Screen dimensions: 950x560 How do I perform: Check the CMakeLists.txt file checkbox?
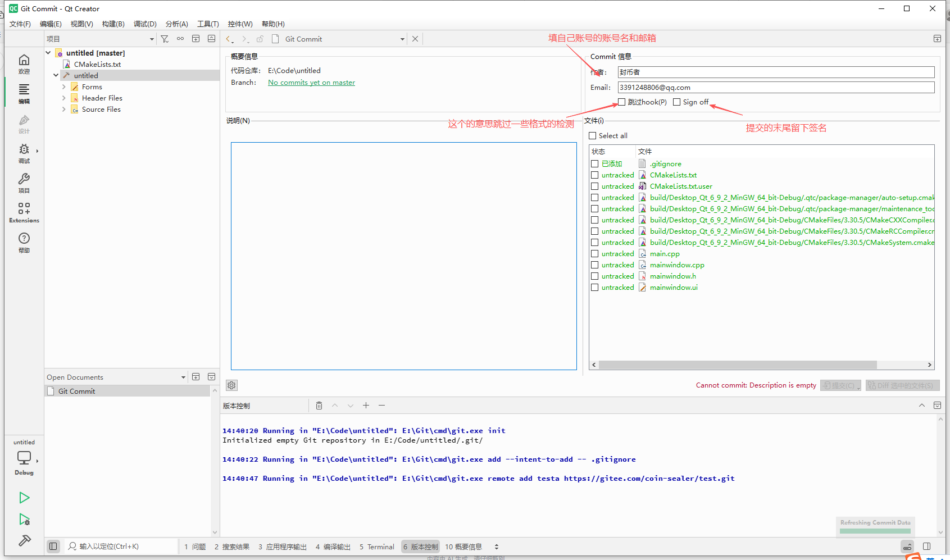click(594, 175)
